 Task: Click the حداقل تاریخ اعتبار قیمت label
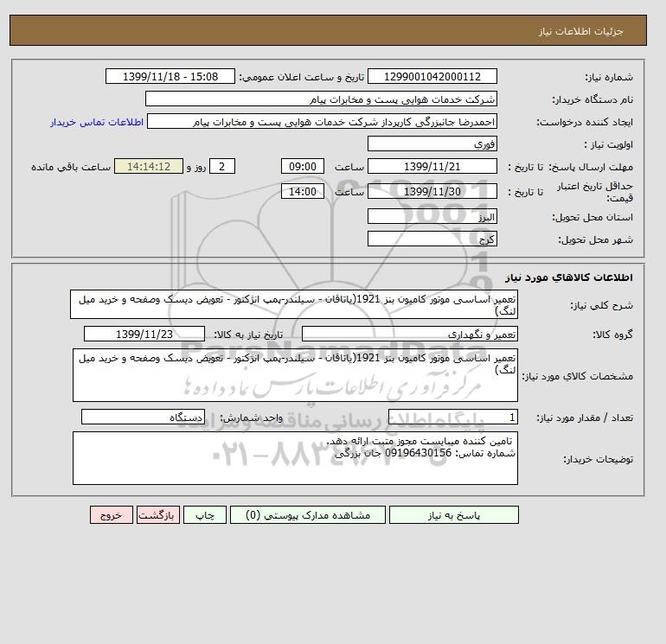coord(595,192)
